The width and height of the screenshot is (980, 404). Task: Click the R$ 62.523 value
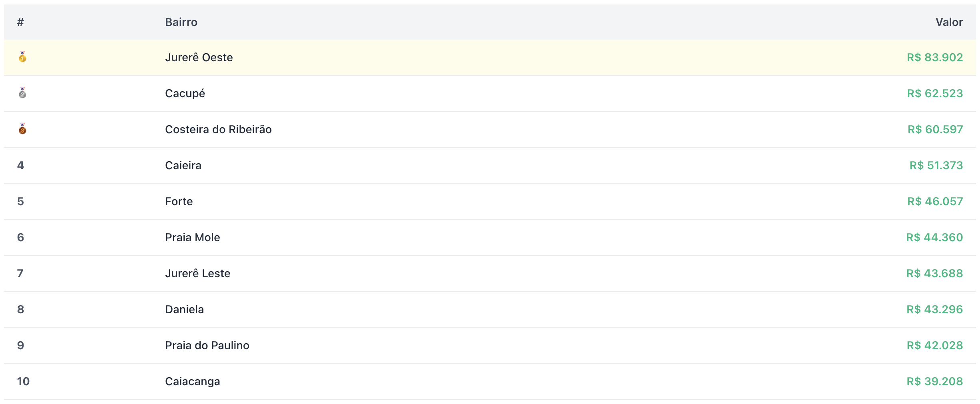934,94
